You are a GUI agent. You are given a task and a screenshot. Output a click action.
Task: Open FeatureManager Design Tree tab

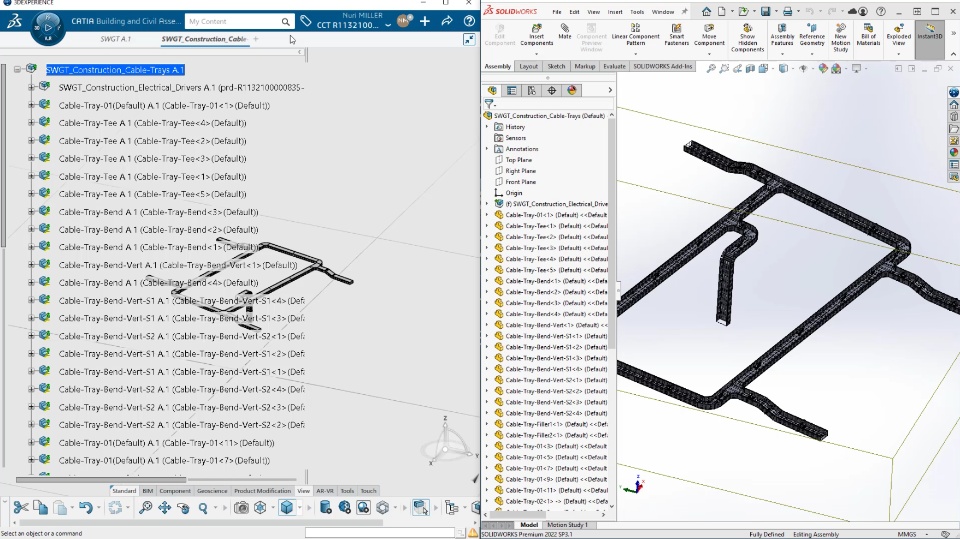click(x=492, y=90)
